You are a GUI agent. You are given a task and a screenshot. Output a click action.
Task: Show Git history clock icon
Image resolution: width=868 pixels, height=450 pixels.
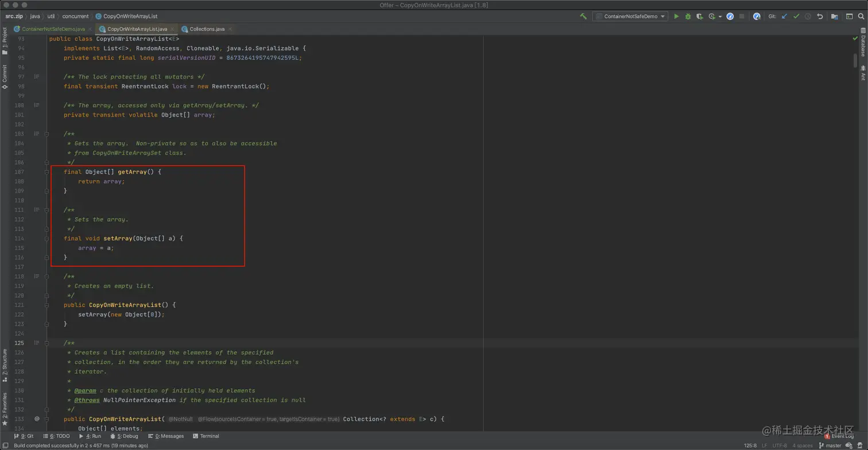[x=808, y=16]
